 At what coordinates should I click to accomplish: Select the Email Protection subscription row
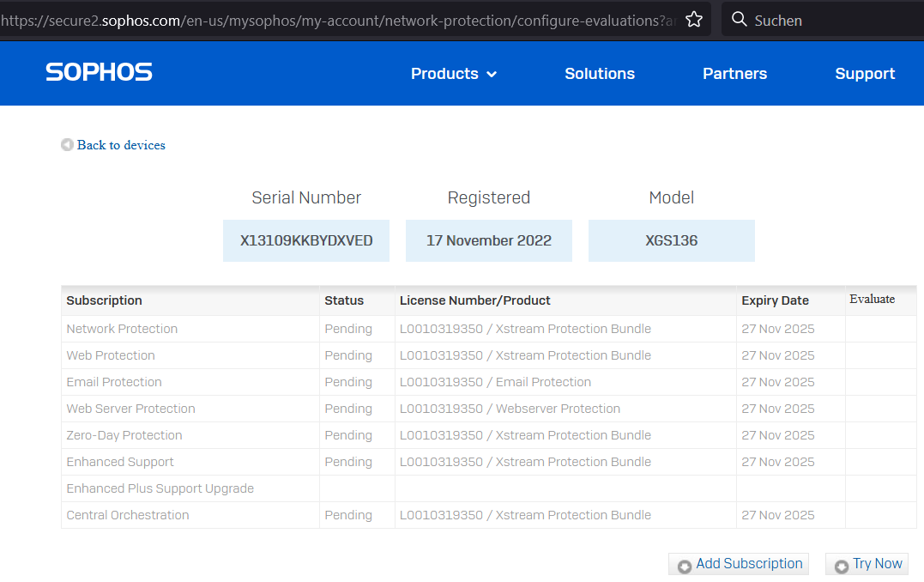pyautogui.click(x=488, y=382)
